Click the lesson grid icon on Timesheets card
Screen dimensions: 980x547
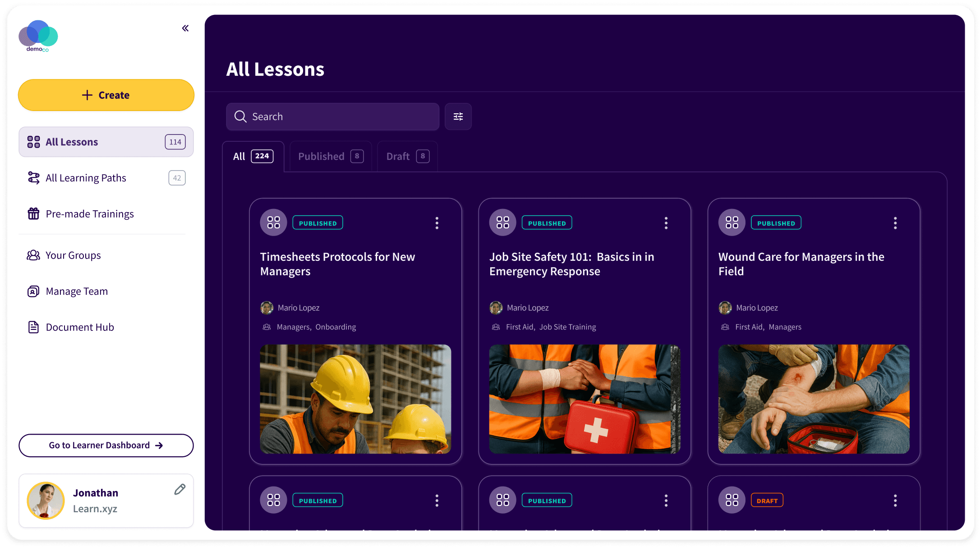click(x=273, y=223)
